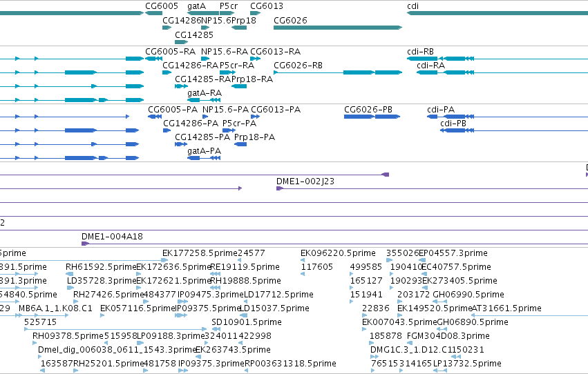Image resolution: width=588 pixels, height=374 pixels.
Task: Select the EK273405.5prime EST label
Action: click(459, 281)
